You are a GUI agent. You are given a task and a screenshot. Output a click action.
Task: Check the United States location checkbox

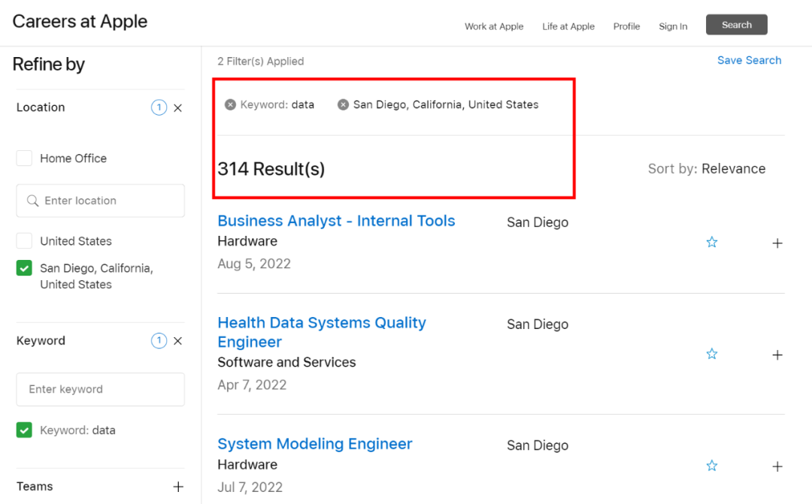pos(25,241)
